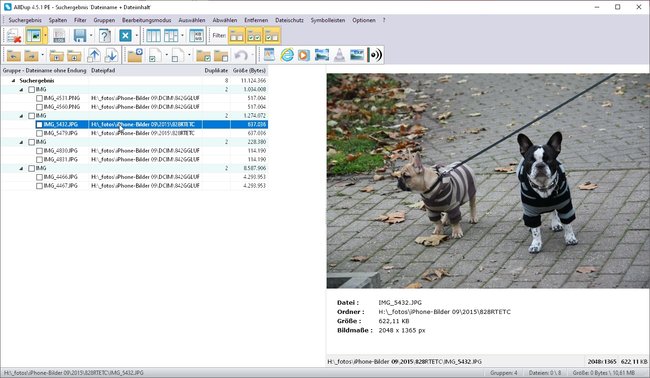
Task: Sort by Gruppe - Dateiname column header
Action: tap(45, 70)
